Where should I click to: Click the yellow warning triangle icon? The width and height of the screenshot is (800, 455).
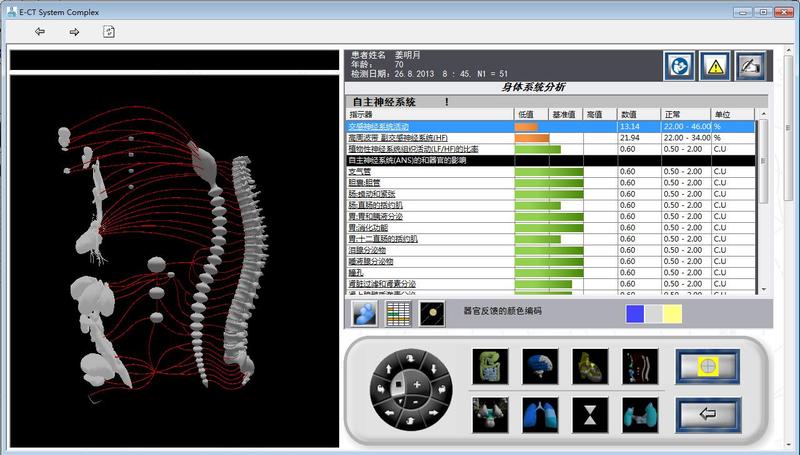pos(714,66)
